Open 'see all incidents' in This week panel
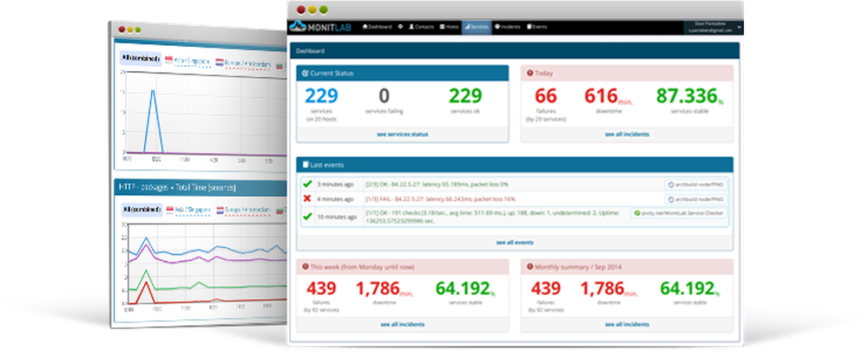868x352 pixels. pos(403,324)
